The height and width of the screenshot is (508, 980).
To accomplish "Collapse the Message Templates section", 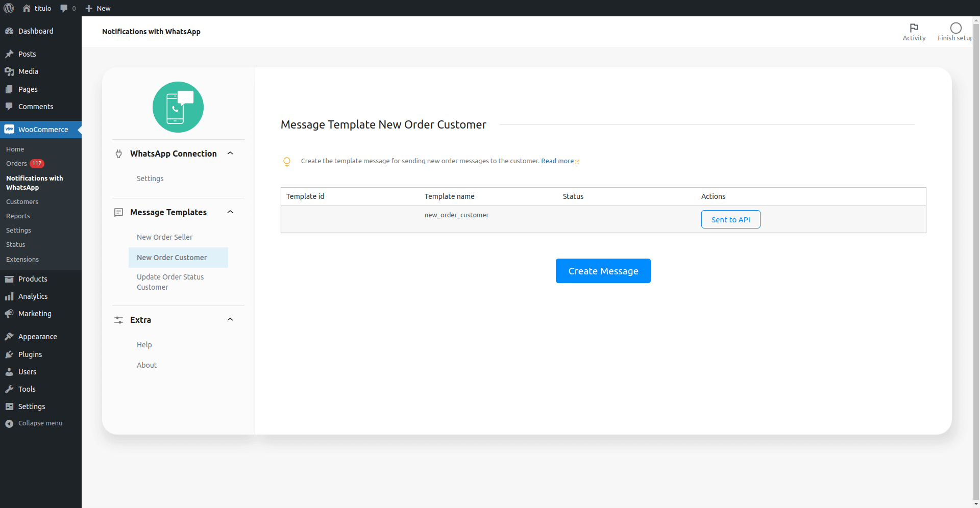I will coord(230,212).
